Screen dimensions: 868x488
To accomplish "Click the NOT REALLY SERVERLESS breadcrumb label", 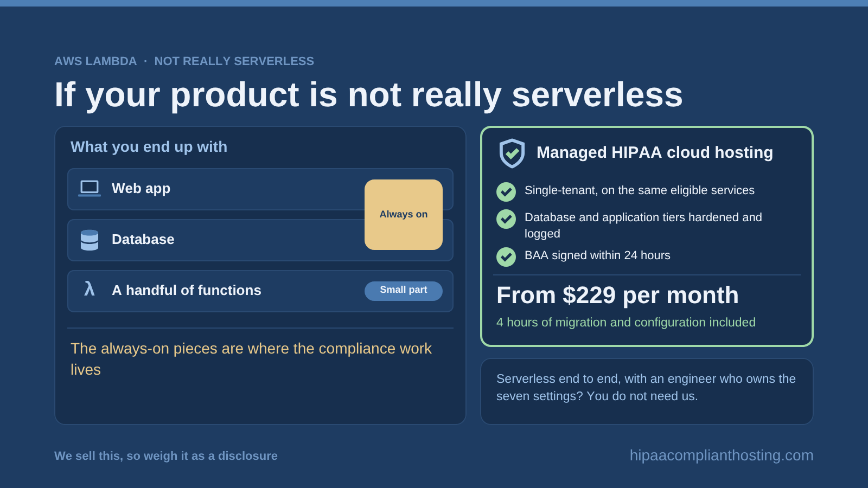I will (234, 61).
